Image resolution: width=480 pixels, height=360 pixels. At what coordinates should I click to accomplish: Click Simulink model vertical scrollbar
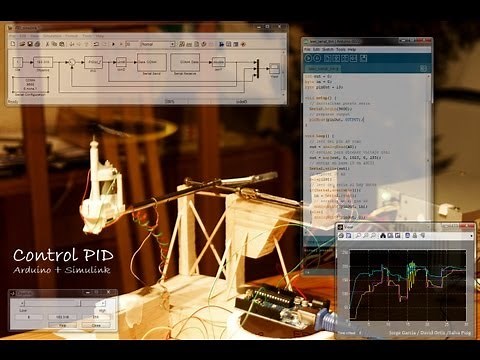click(x=284, y=73)
